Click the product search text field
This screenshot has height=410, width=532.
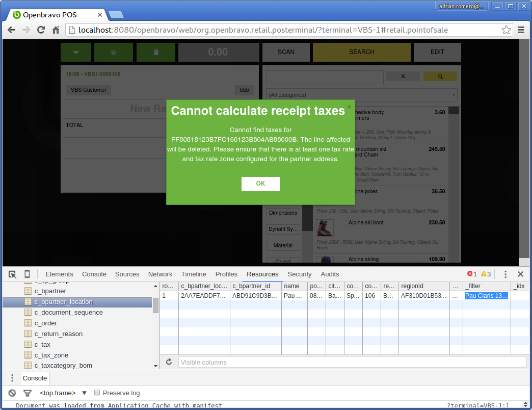click(325, 77)
